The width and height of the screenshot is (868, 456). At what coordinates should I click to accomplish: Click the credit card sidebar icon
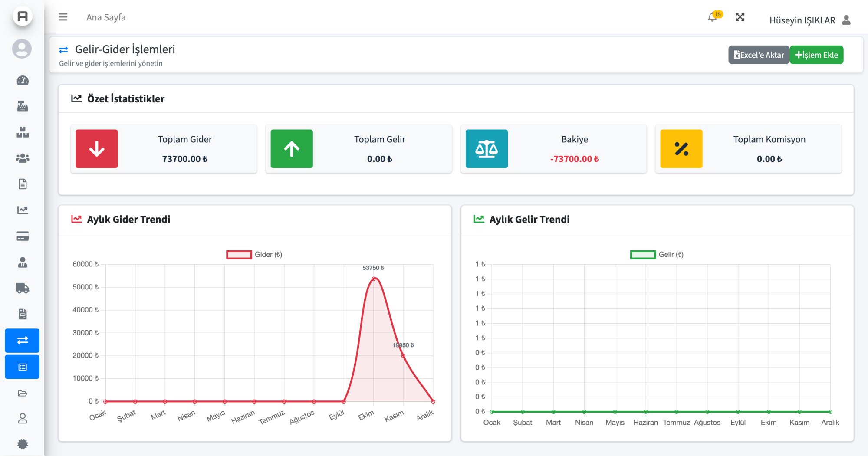23,236
